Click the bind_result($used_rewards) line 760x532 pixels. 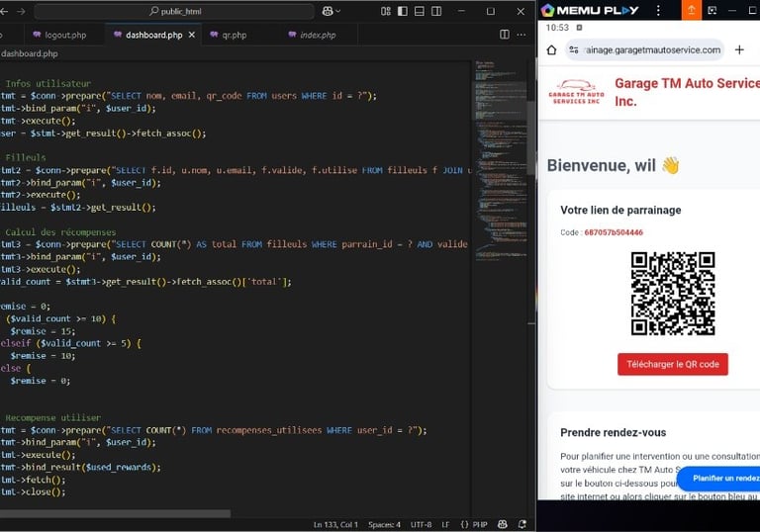pos(80,468)
